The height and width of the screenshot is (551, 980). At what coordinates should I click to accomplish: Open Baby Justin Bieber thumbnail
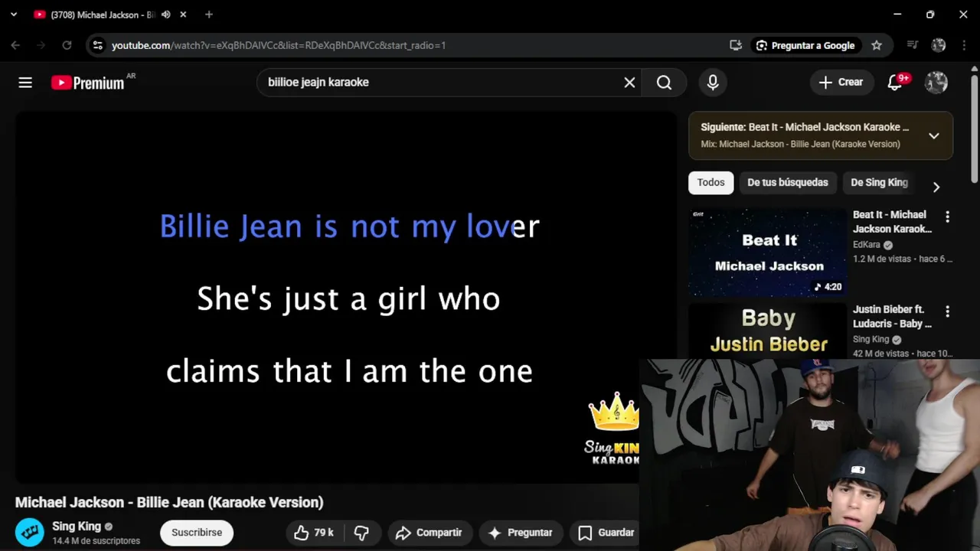[x=767, y=331]
